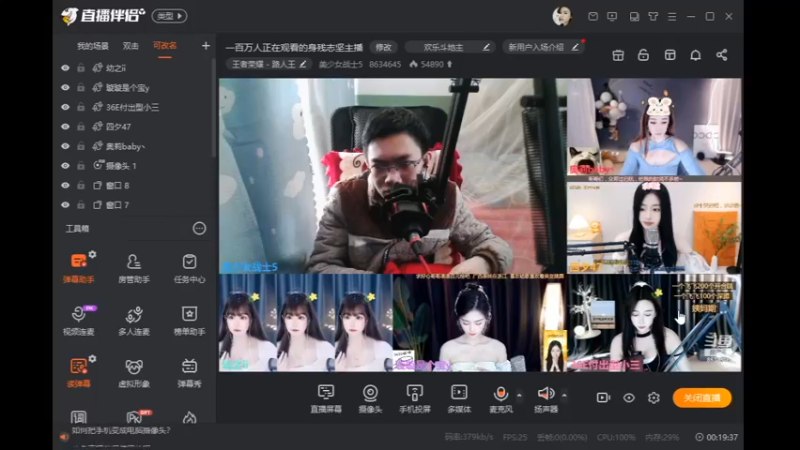Lock the 摄像头 1 source
This screenshot has height=450, width=800.
[x=81, y=166]
